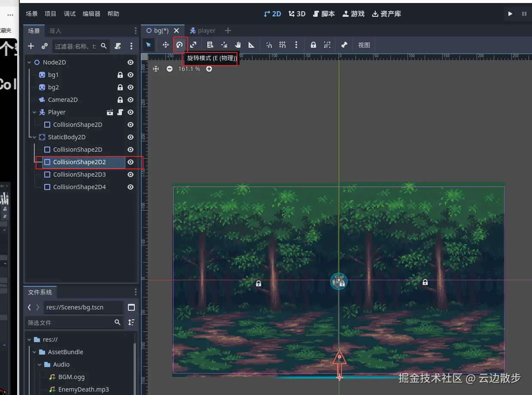Viewport: 532px width, 395px height.
Task: Click the lock selected node toolbar icon
Action: point(313,45)
